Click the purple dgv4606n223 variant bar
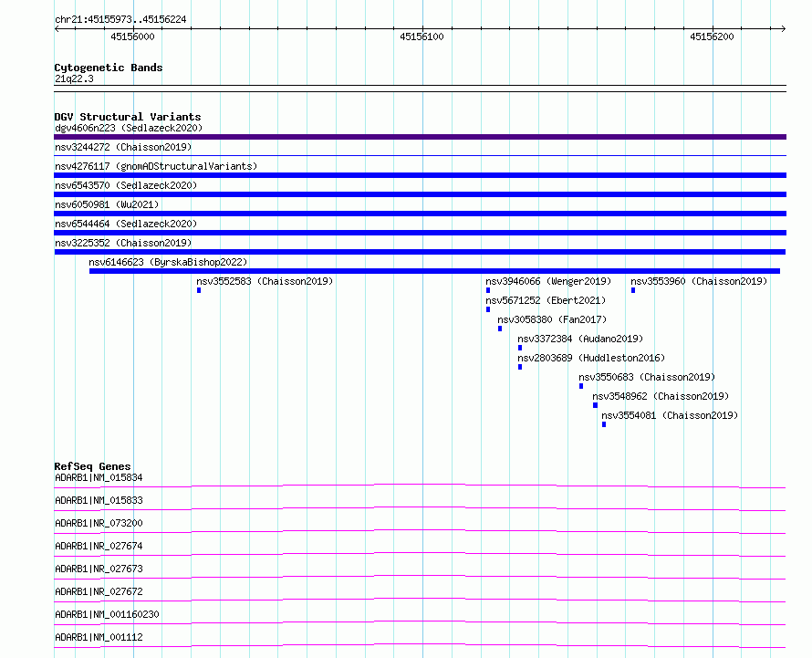This screenshot has width=812, height=658. point(420,137)
